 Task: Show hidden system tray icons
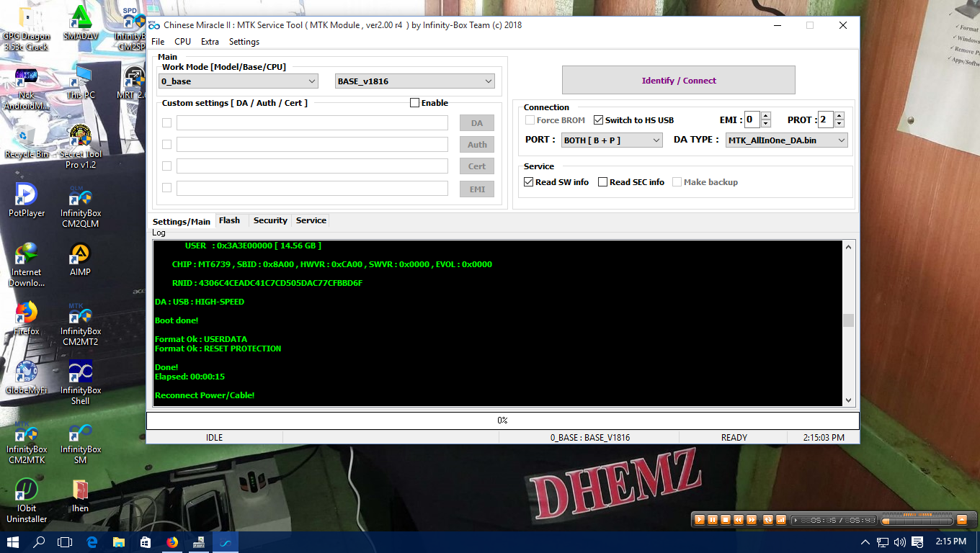click(x=865, y=542)
